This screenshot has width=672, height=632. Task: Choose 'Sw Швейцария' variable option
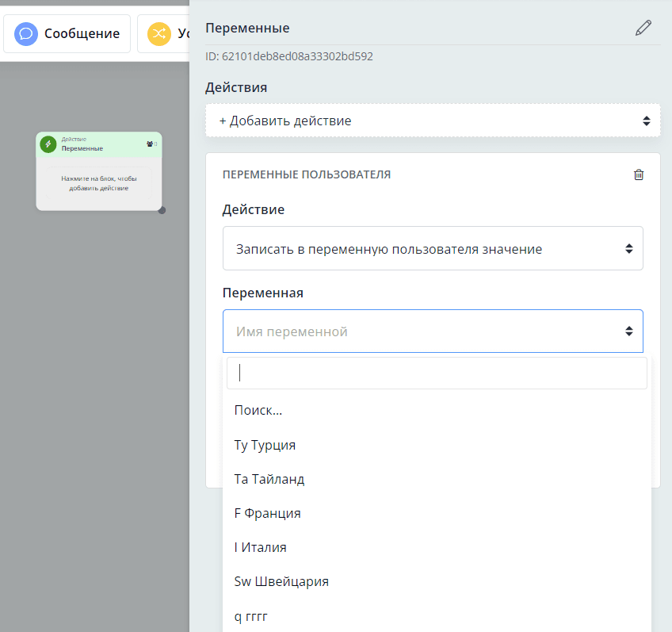coord(281,581)
